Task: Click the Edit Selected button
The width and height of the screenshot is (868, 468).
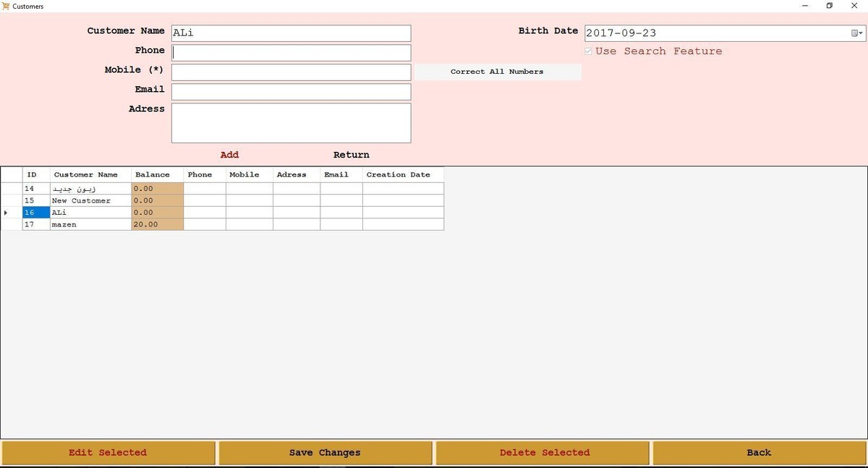Action: tap(108, 453)
